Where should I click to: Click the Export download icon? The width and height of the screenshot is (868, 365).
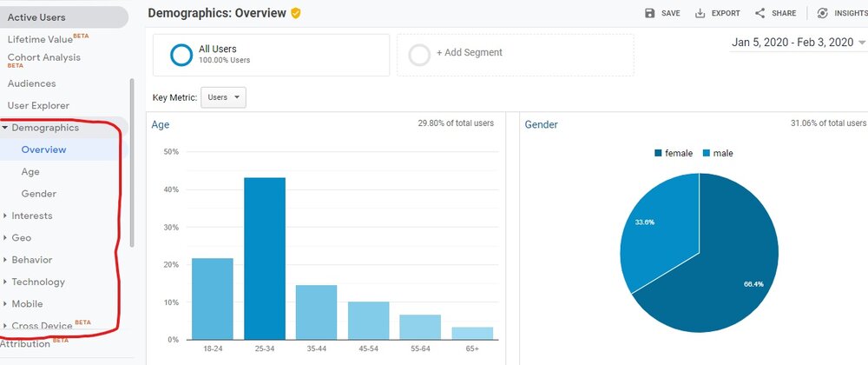(x=700, y=13)
